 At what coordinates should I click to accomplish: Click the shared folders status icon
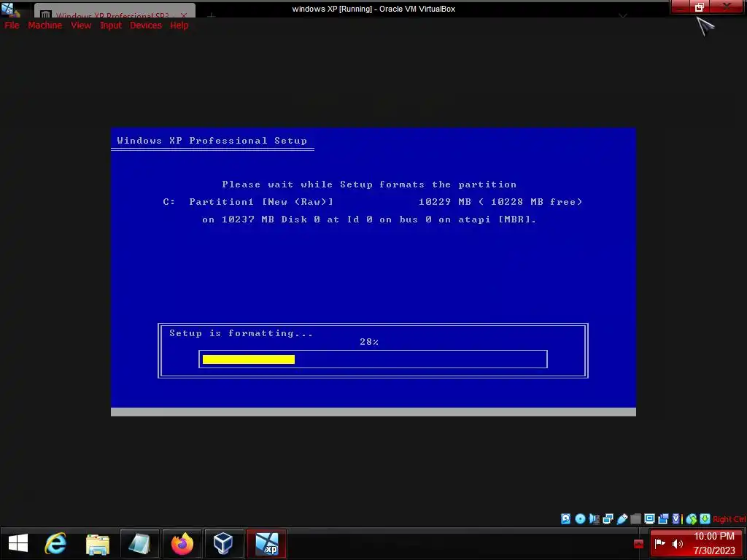[635, 519]
